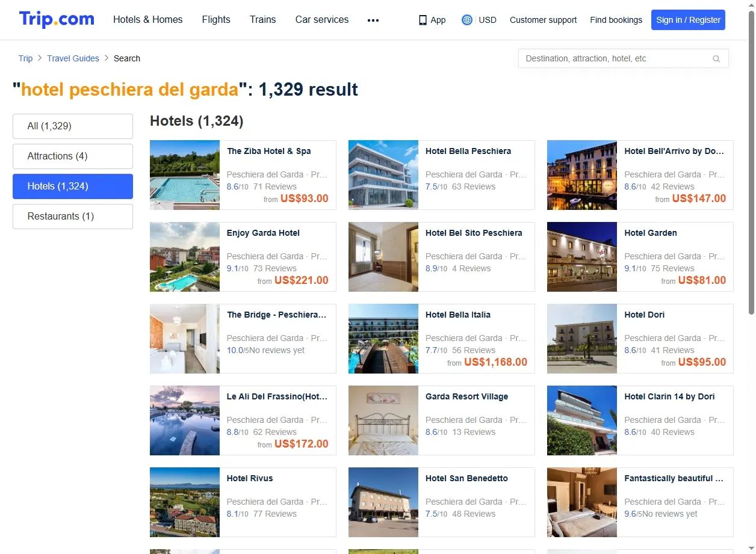Image resolution: width=756 pixels, height=554 pixels.
Task: Open Hotel Dori title
Action: pyautogui.click(x=645, y=315)
